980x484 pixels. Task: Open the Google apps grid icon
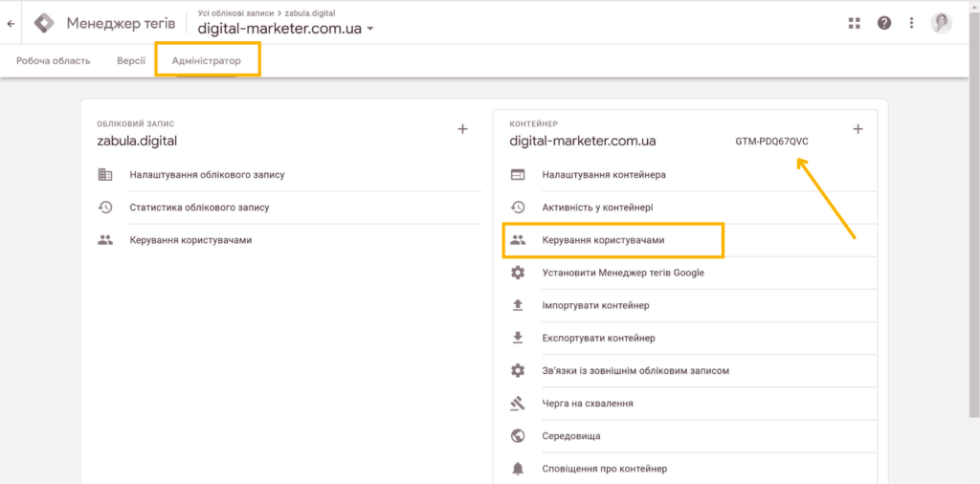[855, 24]
